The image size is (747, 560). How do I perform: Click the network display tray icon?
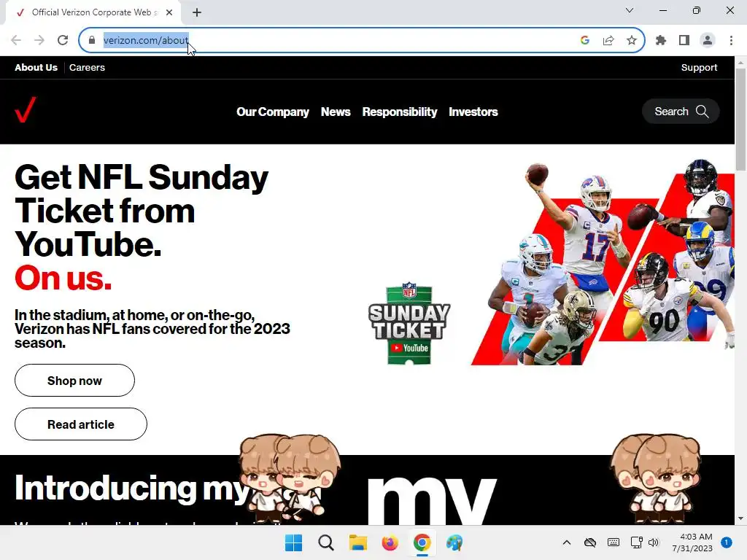coord(636,542)
